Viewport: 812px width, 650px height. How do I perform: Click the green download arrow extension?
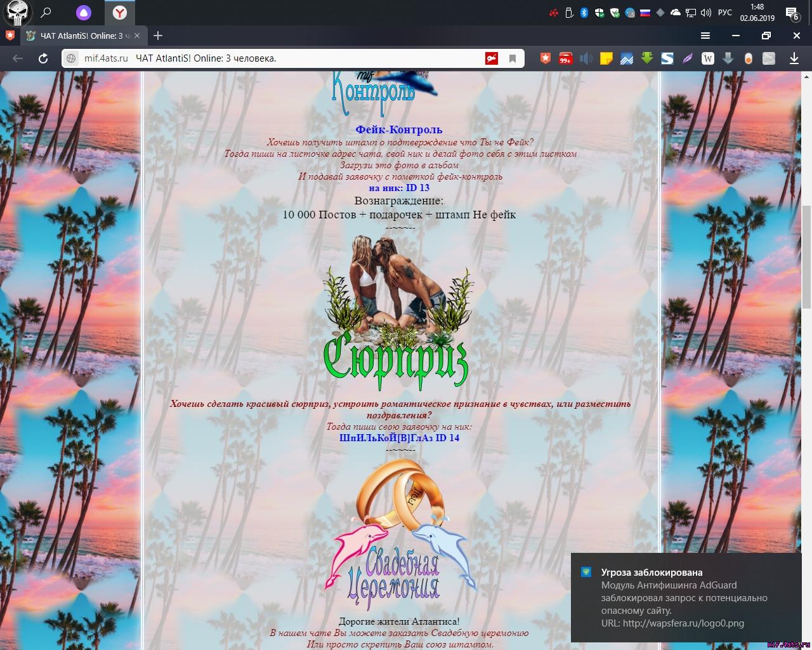click(x=646, y=58)
